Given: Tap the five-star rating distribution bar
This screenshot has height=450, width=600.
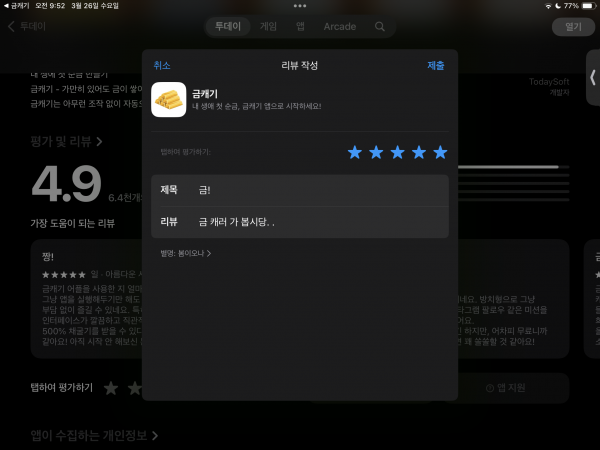Looking at the screenshot, I should (x=514, y=167).
